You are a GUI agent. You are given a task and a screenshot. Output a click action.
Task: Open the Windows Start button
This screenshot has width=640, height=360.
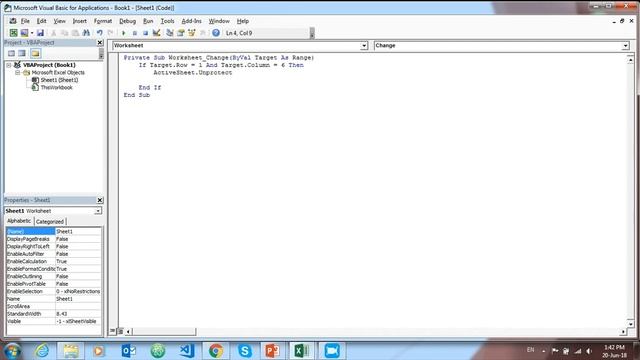click(x=12, y=351)
